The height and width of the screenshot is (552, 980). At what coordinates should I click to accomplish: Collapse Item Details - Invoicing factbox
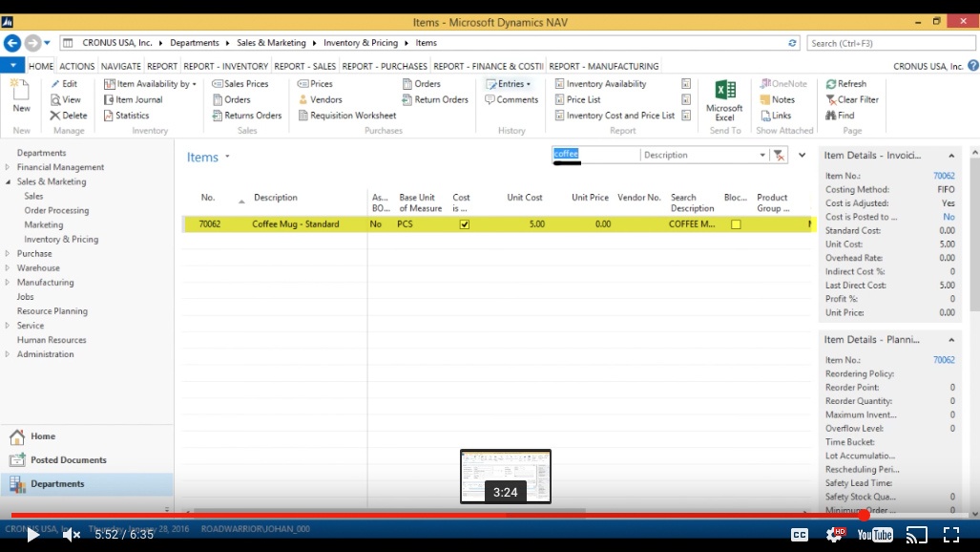point(951,156)
